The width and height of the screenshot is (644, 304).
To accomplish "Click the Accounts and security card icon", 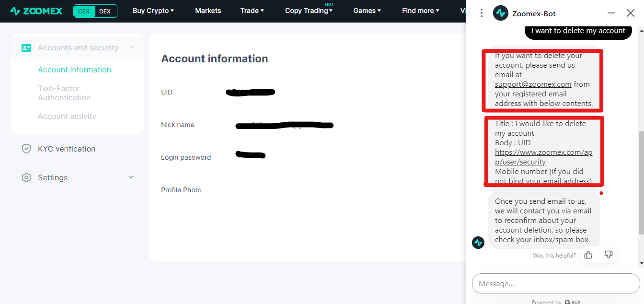I will (26, 48).
